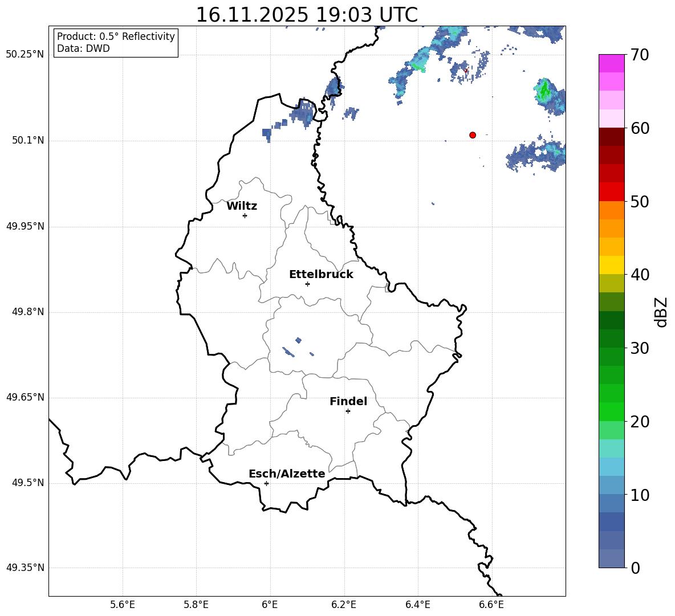Click the 30 colorbar tick label
Screen dimensions: 675x616
[640, 348]
